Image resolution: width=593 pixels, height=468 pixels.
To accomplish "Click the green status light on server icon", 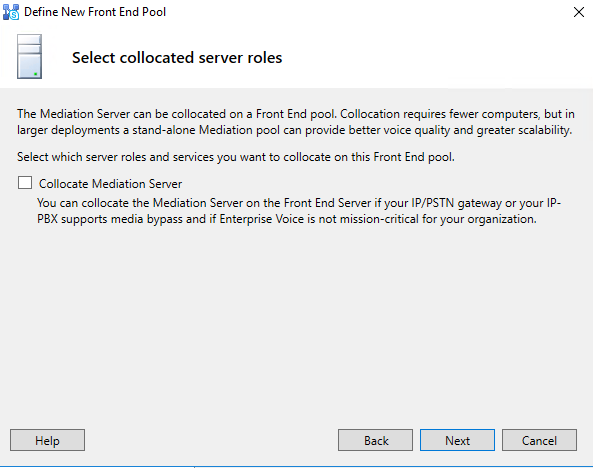I will click(x=36, y=74).
